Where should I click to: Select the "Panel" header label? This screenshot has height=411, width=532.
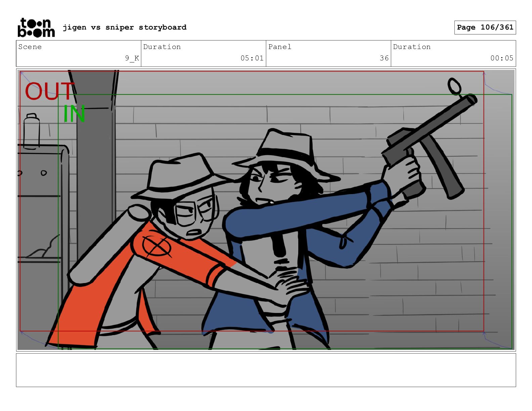[280, 47]
